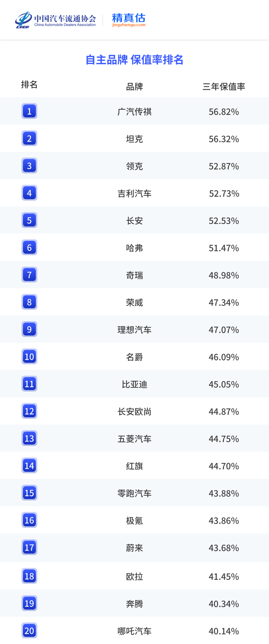Click the rank 10 badge

point(29,357)
